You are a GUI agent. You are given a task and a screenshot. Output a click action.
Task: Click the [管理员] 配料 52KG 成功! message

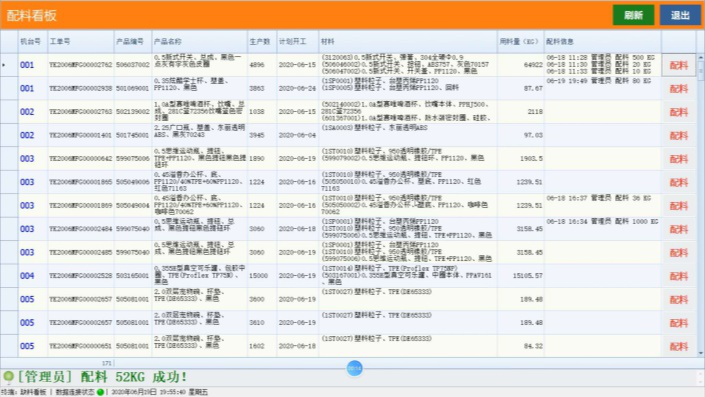click(102, 376)
